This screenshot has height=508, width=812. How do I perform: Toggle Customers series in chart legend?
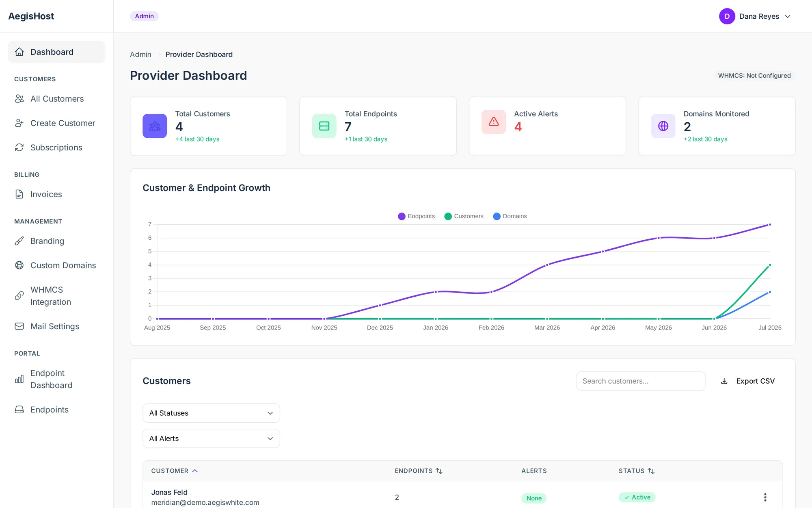coord(464,216)
